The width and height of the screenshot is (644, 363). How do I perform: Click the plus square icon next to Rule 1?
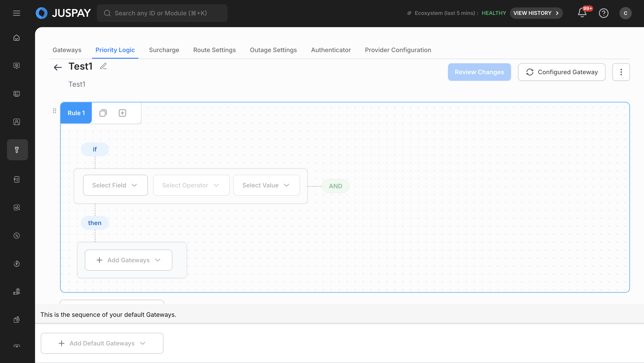122,113
